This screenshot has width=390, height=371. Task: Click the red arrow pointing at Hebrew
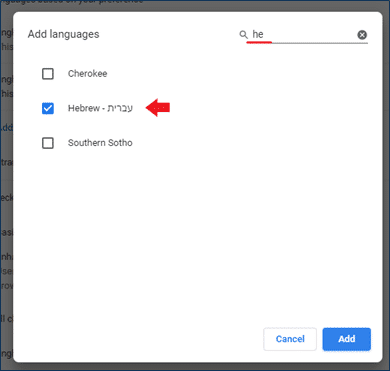158,107
